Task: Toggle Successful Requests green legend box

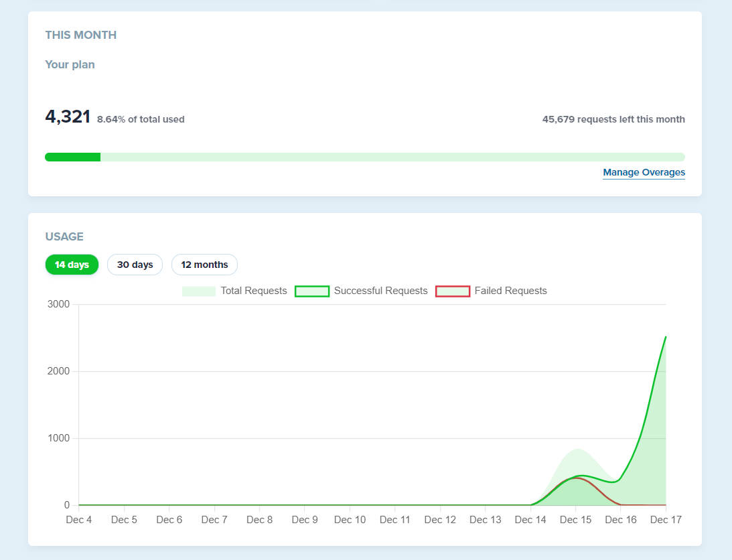Action: pyautogui.click(x=312, y=291)
